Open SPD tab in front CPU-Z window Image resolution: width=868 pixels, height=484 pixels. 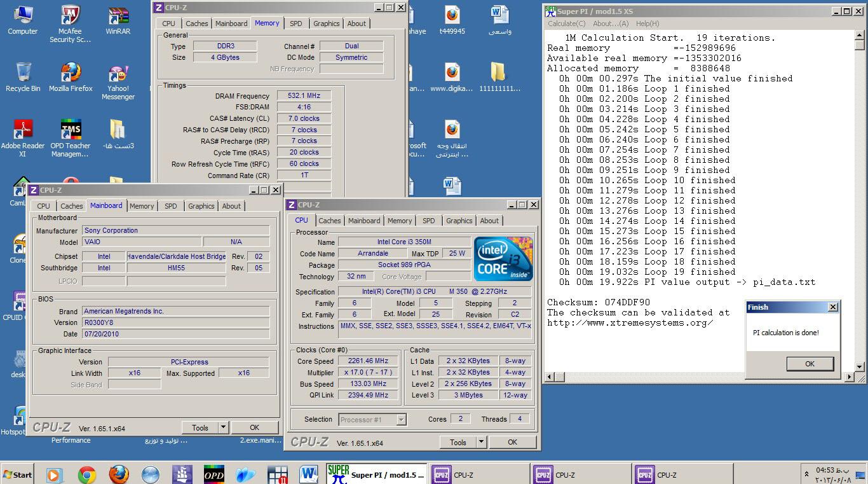point(429,221)
